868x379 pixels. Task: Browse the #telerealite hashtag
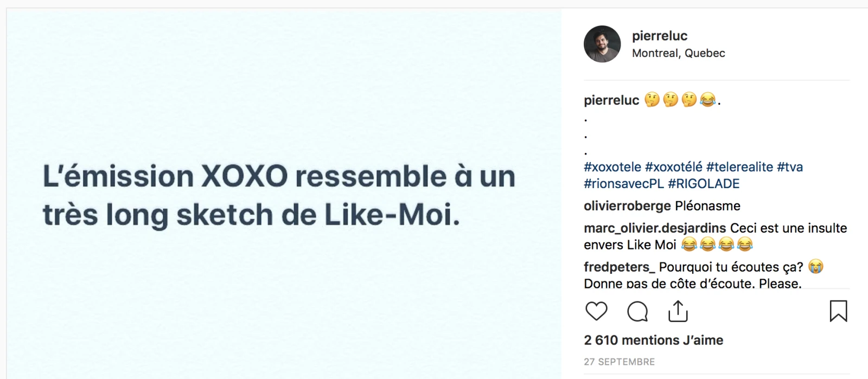739,167
